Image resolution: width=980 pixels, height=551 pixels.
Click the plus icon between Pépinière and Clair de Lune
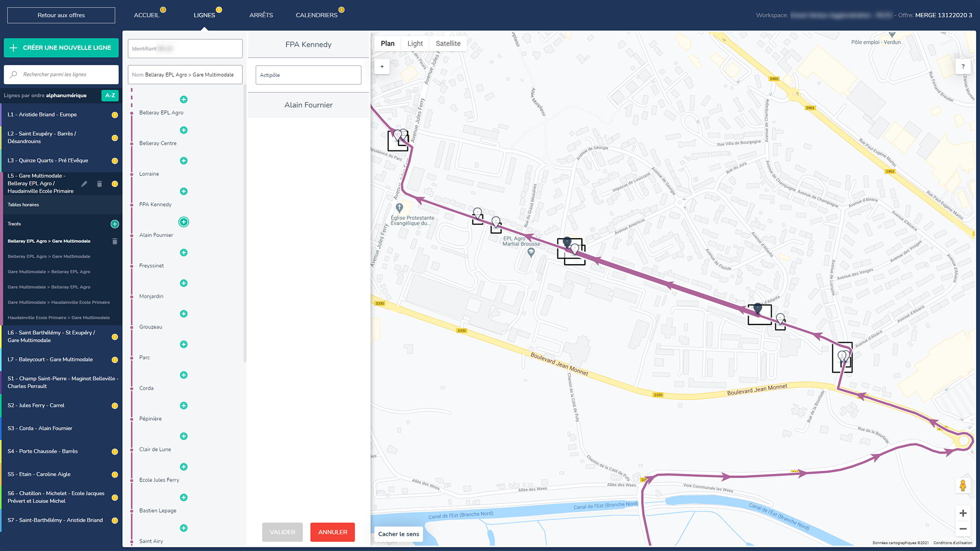click(184, 436)
